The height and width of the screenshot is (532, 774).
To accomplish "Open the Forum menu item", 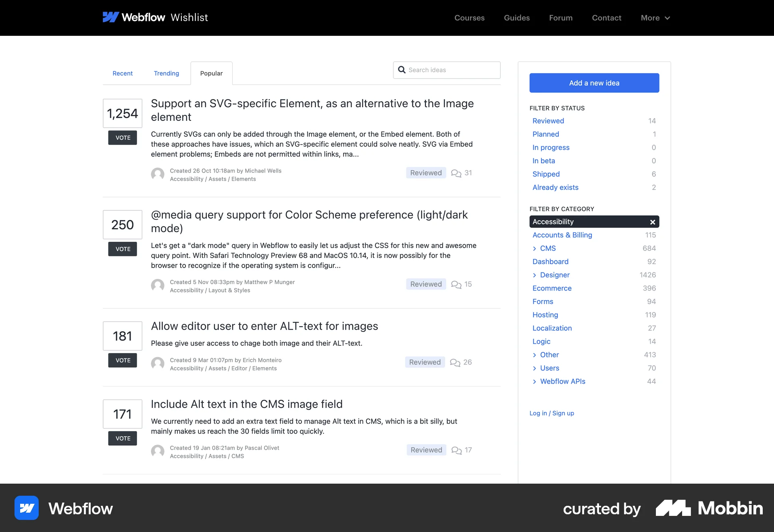I will click(x=560, y=18).
